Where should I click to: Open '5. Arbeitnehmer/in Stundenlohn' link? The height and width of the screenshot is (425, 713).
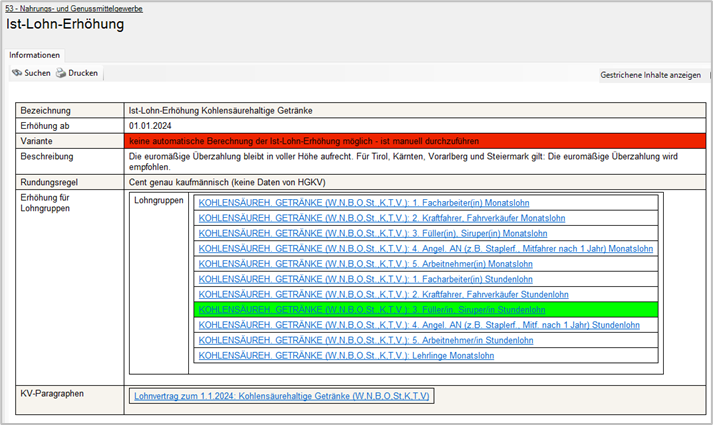(380, 340)
